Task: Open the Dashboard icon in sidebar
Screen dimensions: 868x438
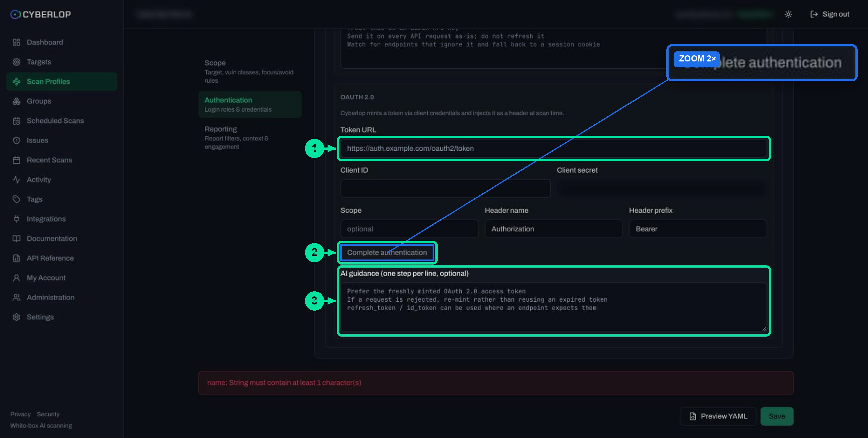Action: coord(16,42)
